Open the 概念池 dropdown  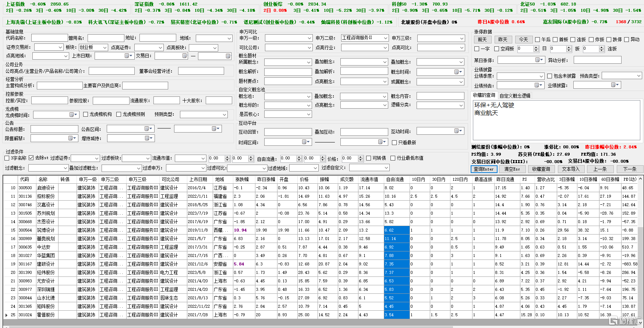(x=288, y=96)
